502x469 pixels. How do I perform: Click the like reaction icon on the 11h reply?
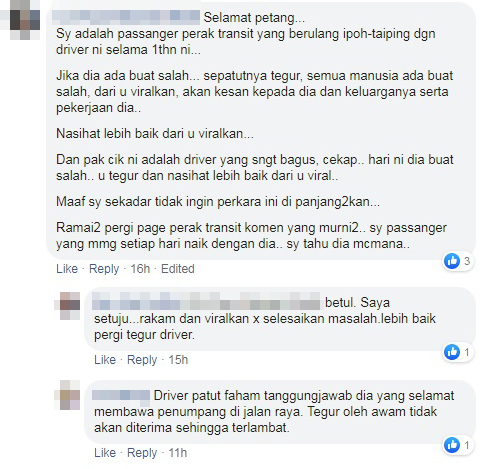pyautogui.click(x=452, y=445)
